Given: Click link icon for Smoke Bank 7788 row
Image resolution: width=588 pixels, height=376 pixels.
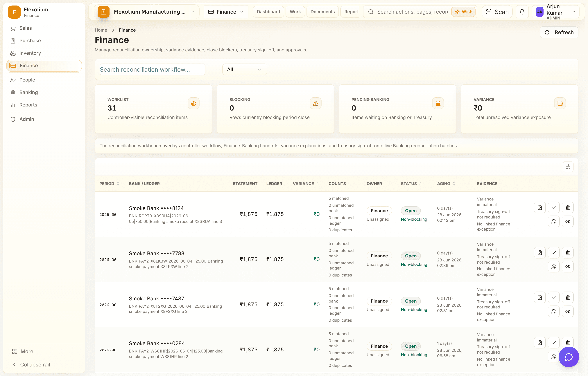Looking at the screenshot, I should [x=568, y=267].
